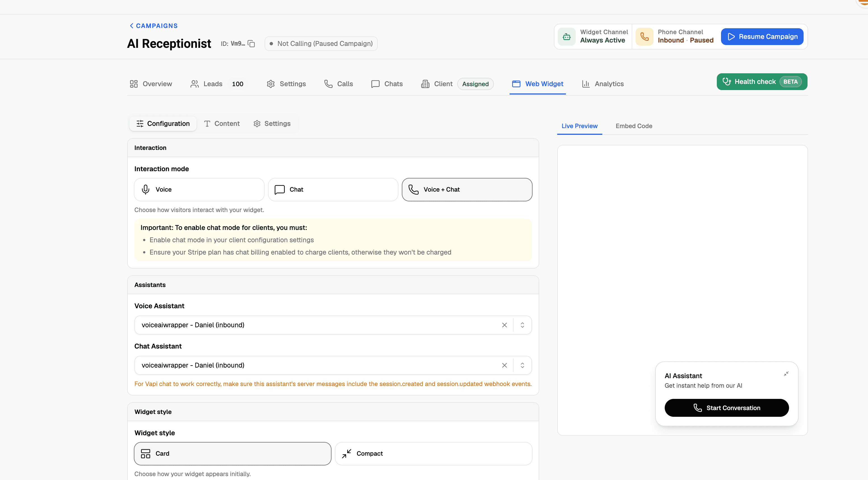Select Chat interaction mode

point(333,189)
